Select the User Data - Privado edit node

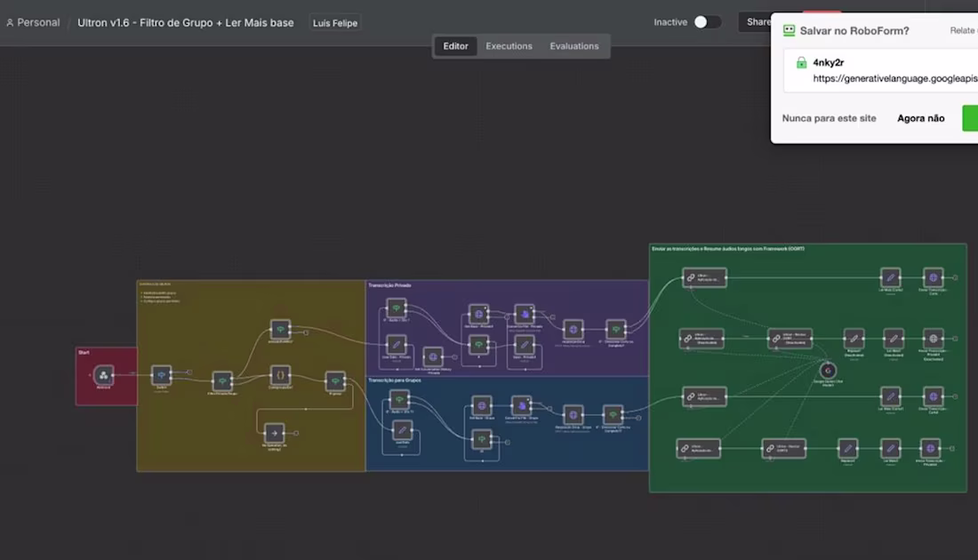click(x=396, y=344)
